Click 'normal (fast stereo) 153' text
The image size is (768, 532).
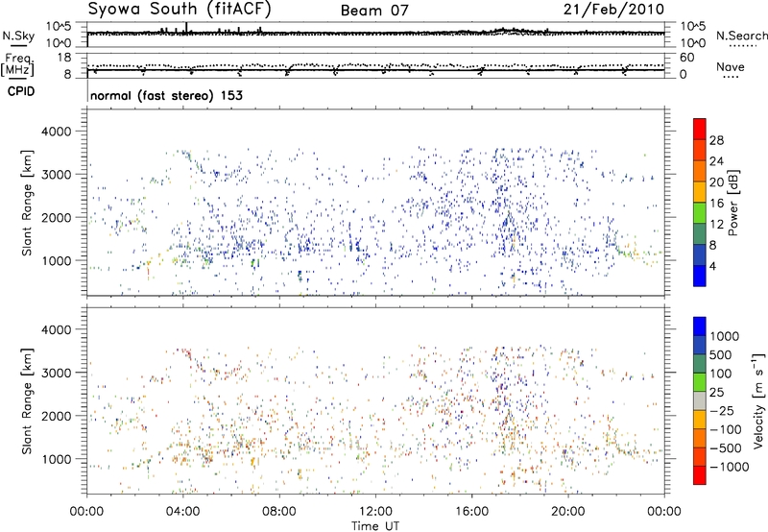pyautogui.click(x=166, y=96)
